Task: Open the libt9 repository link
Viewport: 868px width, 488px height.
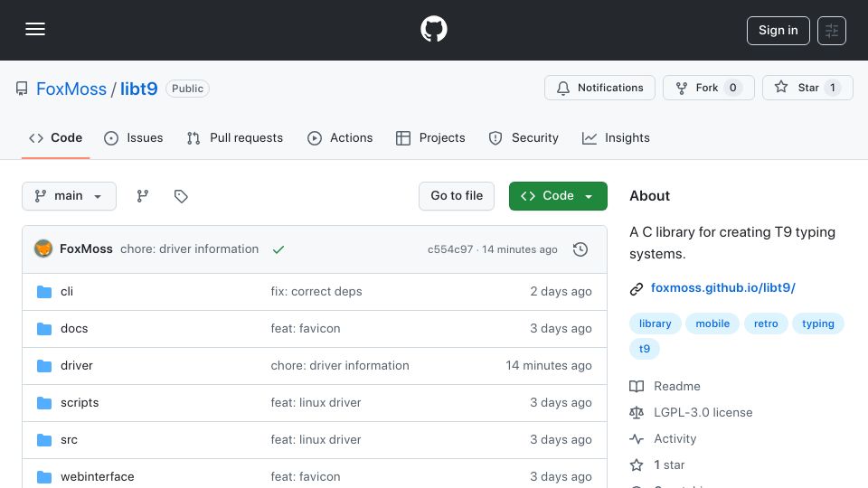Action: click(139, 89)
